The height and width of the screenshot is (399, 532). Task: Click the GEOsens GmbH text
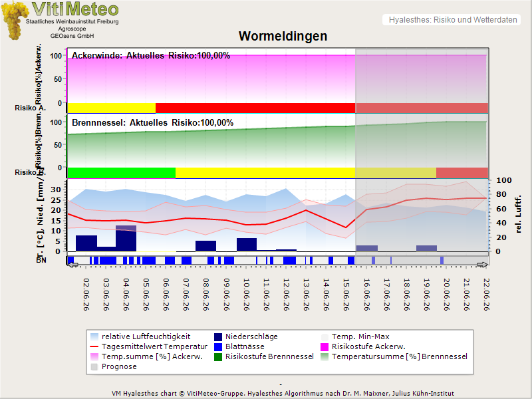[x=72, y=36]
